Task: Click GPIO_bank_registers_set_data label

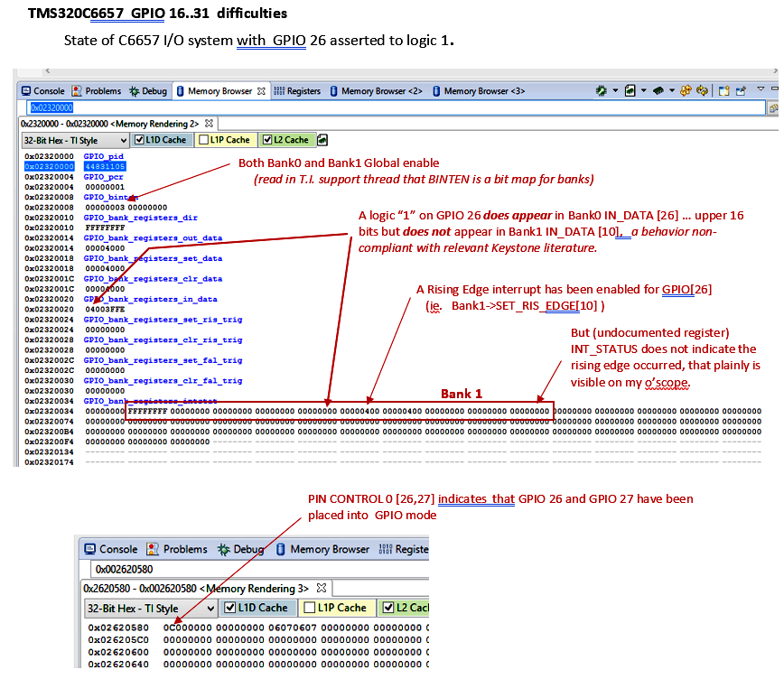Action: (153, 258)
